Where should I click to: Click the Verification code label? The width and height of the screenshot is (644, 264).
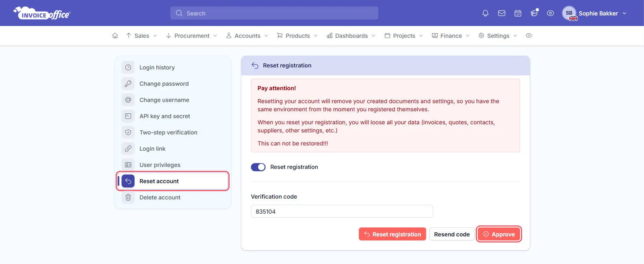274,197
